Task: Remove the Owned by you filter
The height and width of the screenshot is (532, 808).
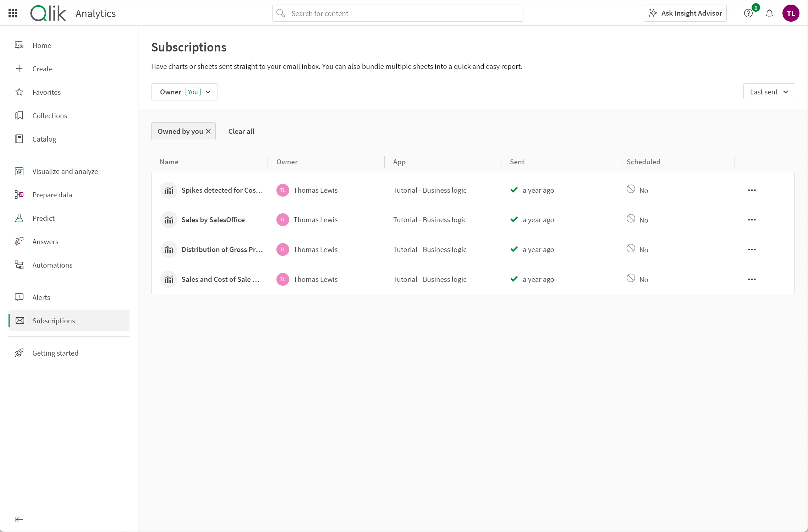Action: click(x=208, y=131)
